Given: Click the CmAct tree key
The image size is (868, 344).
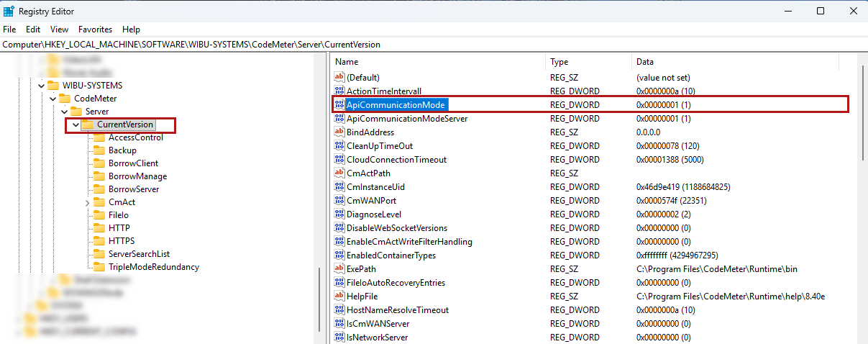Looking at the screenshot, I should pyautogui.click(x=122, y=202).
